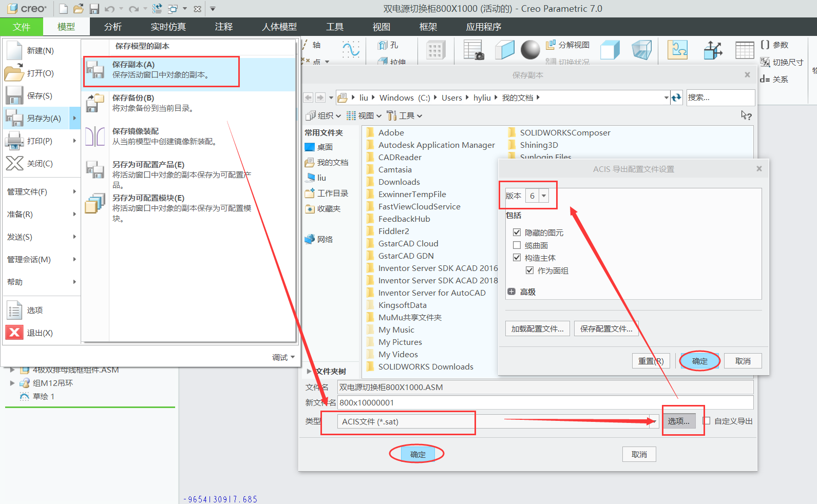Click the 搜索... search field

721,98
